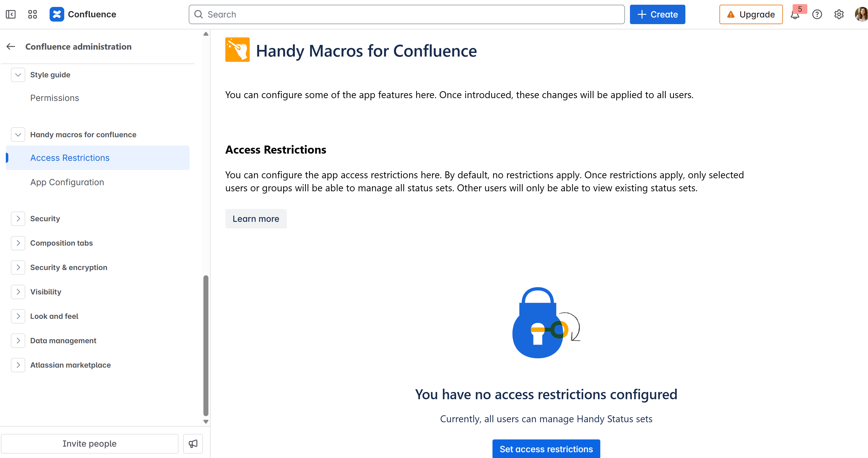Expand the Security & encryption section
The width and height of the screenshot is (868, 458).
pyautogui.click(x=18, y=268)
